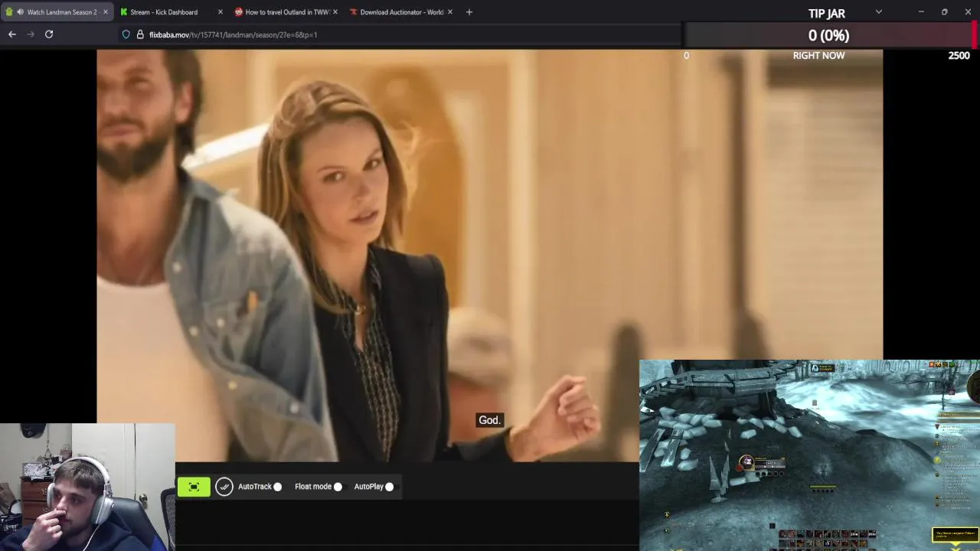Screen dimensions: 980x551
Task: Close the Stream - Kick Dashboard tab
Action: [x=220, y=12]
